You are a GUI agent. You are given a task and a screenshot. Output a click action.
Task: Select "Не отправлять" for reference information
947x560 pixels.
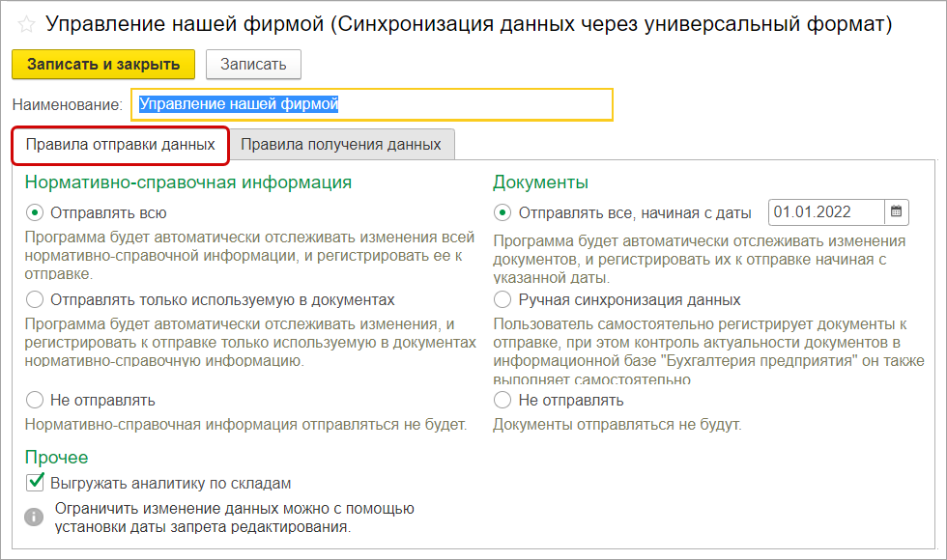[35, 400]
